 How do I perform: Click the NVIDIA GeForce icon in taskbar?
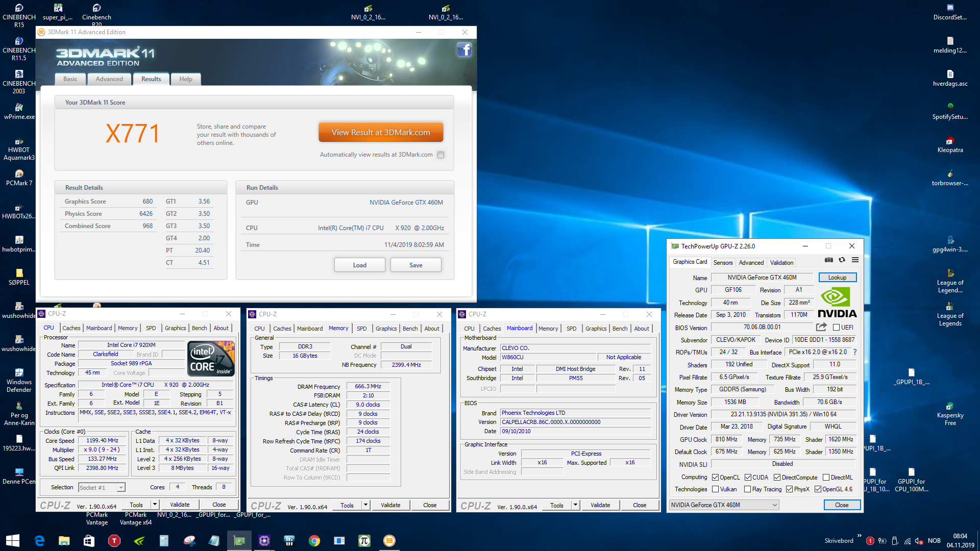(x=139, y=541)
